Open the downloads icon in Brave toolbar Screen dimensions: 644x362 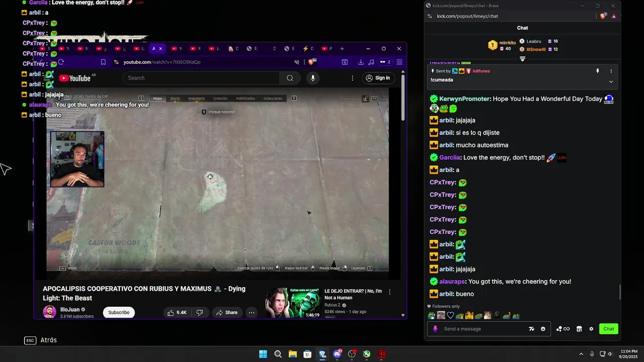coord(361,62)
